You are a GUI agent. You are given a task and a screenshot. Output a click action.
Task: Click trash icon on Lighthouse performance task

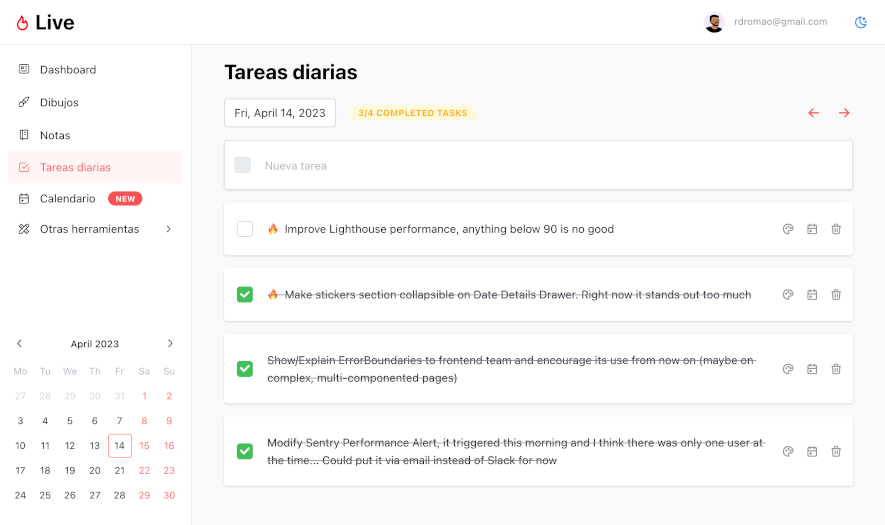coord(836,229)
